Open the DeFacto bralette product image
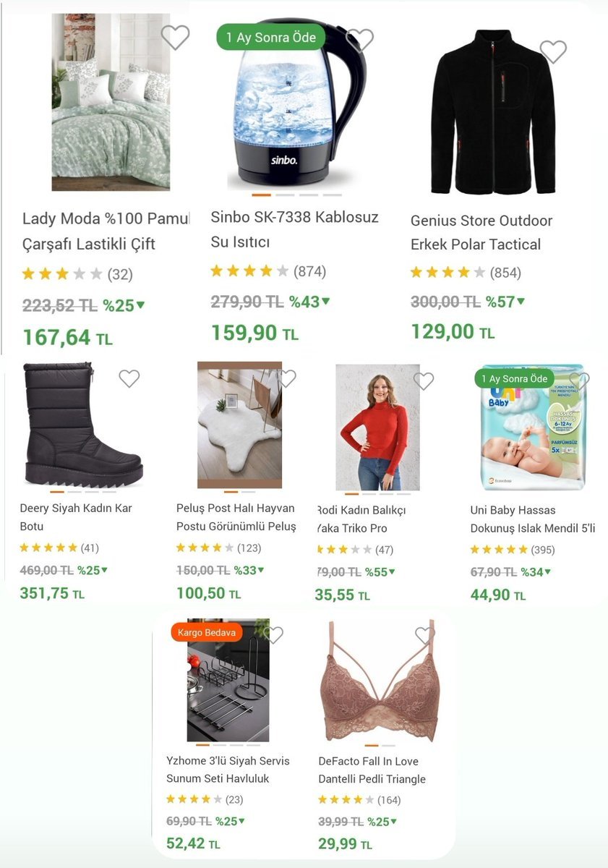Image resolution: width=608 pixels, height=868 pixels. pos(380,680)
